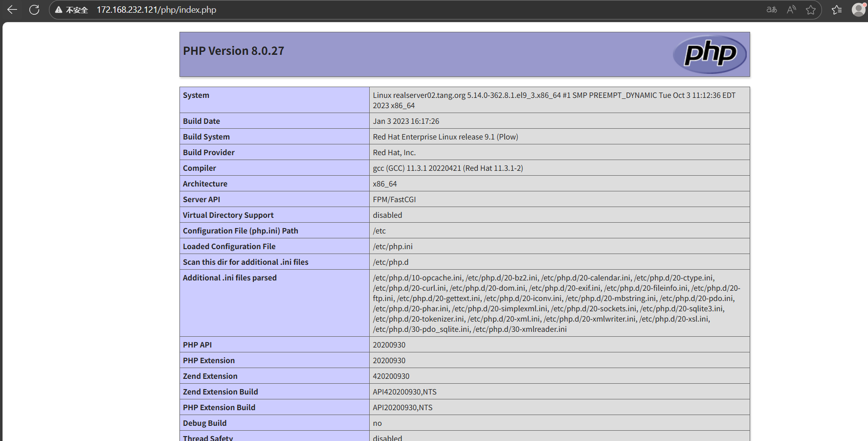Select Red Hat Enterprise Linux release 9.1 value
868x441 pixels.
pyautogui.click(x=445, y=137)
